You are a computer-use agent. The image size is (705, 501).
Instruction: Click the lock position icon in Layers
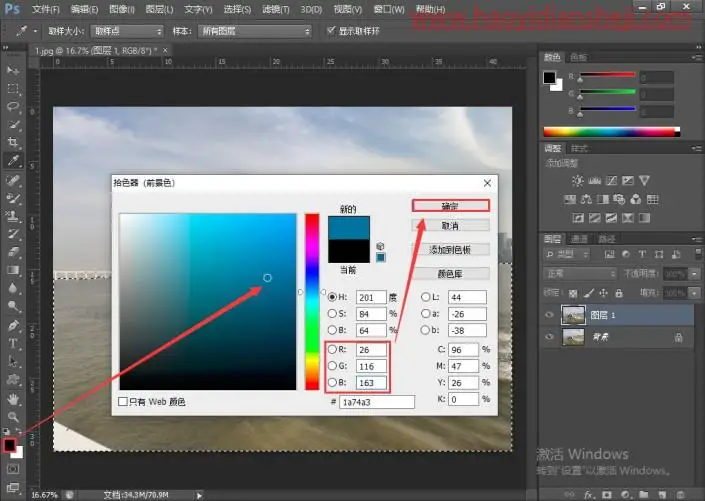click(x=603, y=293)
